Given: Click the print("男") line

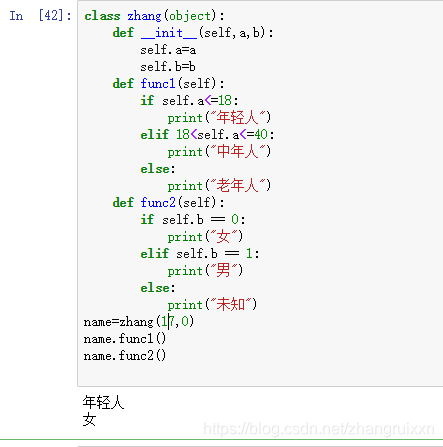Looking at the screenshot, I should pos(205,271).
